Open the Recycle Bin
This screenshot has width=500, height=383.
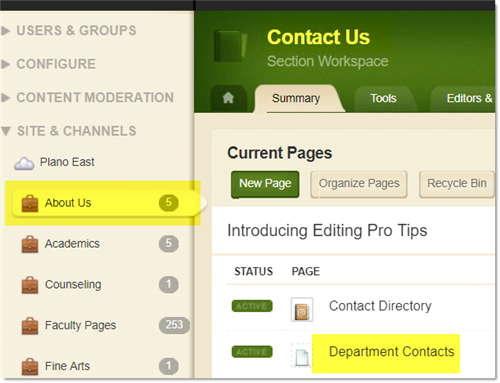coord(457,184)
